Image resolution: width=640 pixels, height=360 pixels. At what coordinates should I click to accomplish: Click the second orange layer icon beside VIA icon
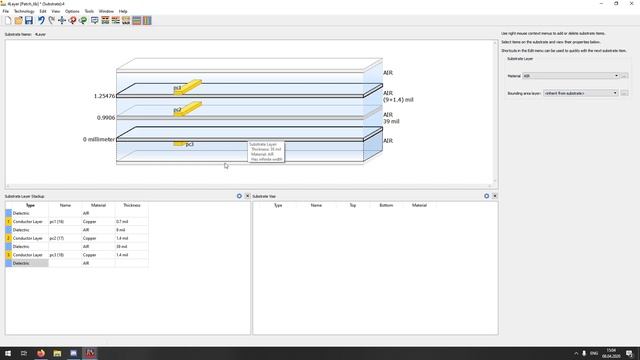coord(116,20)
